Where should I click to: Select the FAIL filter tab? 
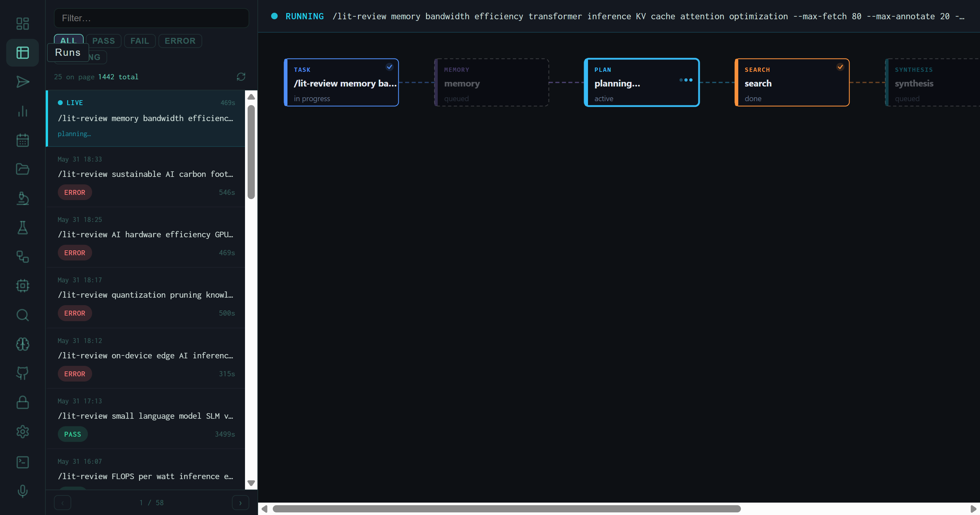(139, 41)
